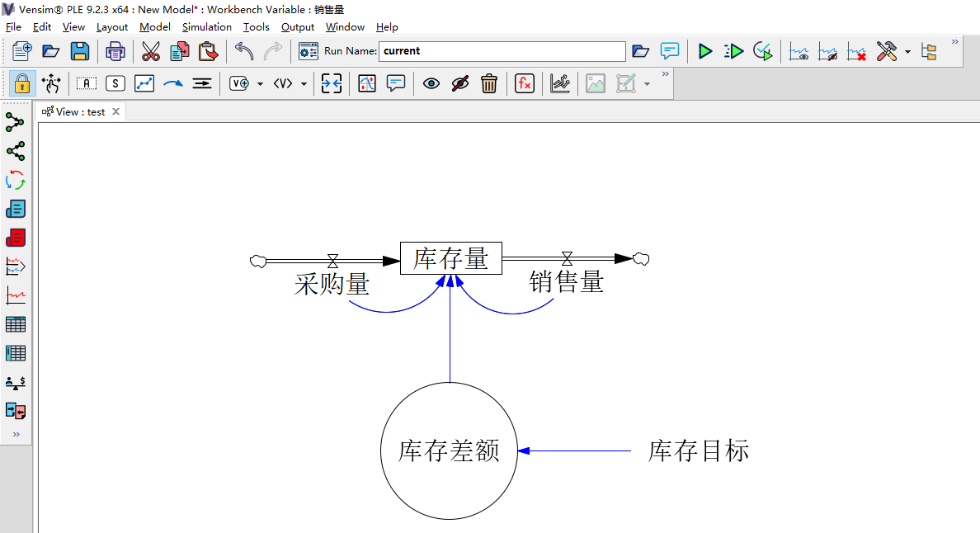Viewport: 980px width, 533px height.
Task: Open the Simulation menu
Action: [206, 26]
